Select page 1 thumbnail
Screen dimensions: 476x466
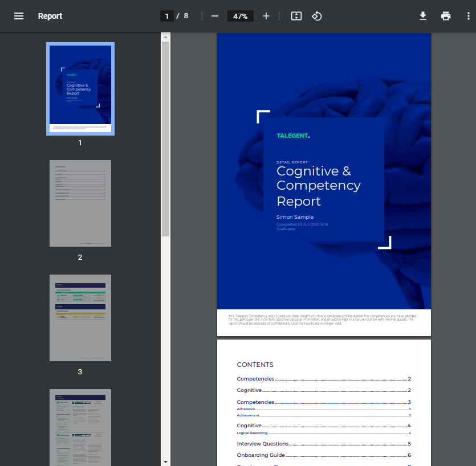(x=80, y=89)
